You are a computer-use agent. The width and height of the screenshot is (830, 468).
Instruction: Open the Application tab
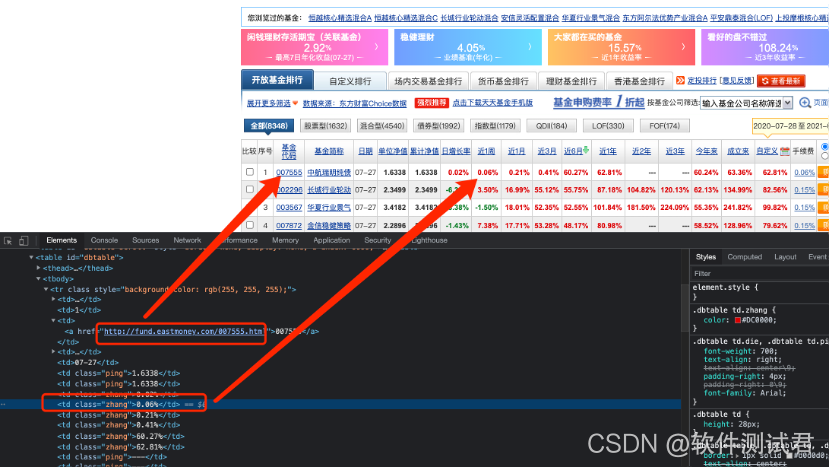click(x=332, y=240)
